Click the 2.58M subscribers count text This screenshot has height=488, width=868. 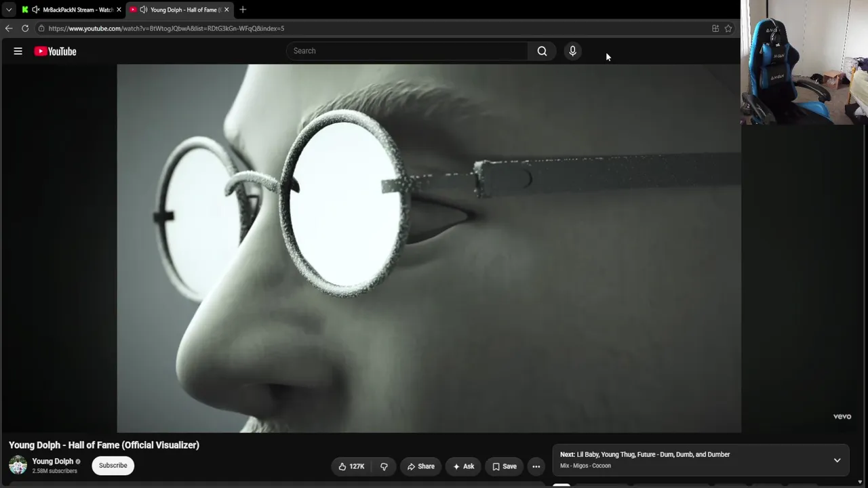pos(55,471)
